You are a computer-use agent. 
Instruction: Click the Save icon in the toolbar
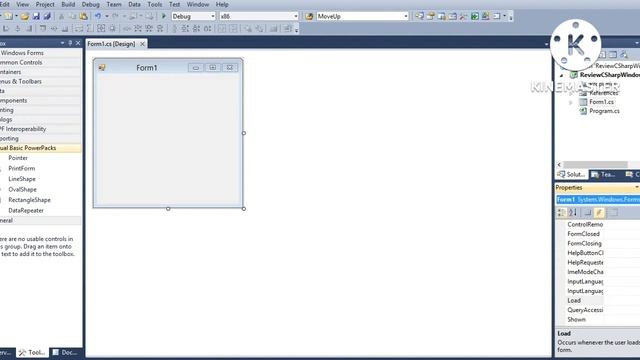[36, 16]
